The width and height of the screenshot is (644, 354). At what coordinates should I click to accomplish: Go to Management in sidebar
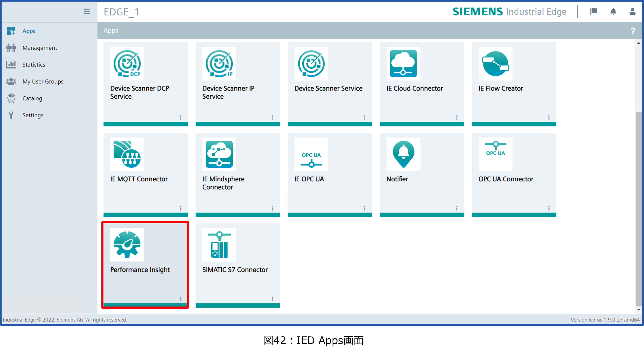[x=39, y=48]
